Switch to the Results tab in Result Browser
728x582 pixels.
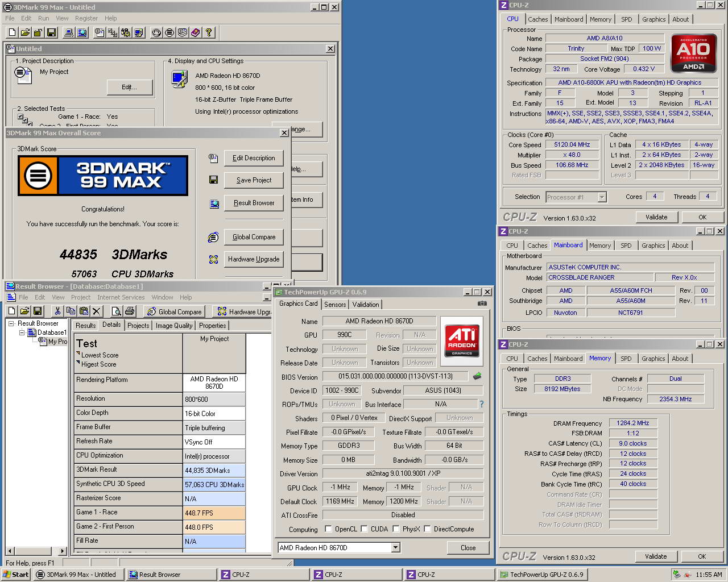(85, 326)
